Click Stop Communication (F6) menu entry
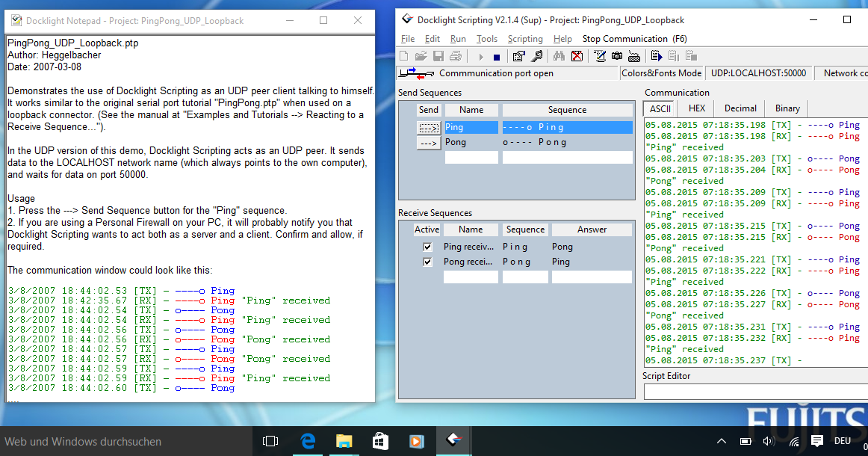Screen dimensions: 868x456 (x=634, y=39)
